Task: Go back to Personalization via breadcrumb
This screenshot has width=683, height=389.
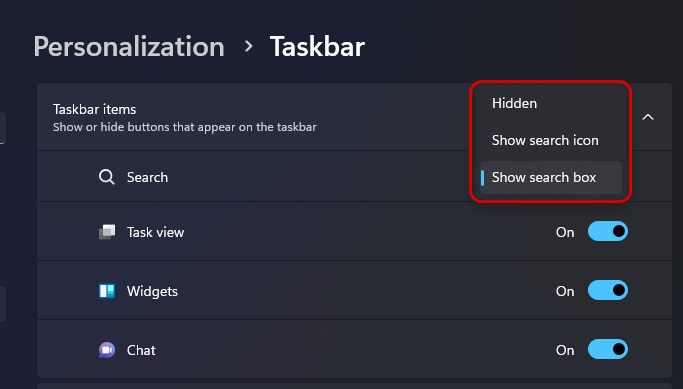Action: [129, 47]
